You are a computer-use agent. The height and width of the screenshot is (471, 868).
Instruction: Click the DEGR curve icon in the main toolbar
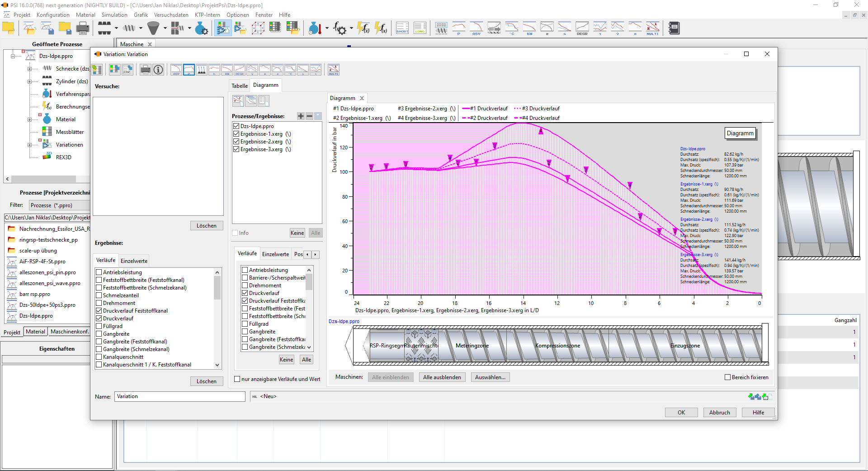coord(582,28)
